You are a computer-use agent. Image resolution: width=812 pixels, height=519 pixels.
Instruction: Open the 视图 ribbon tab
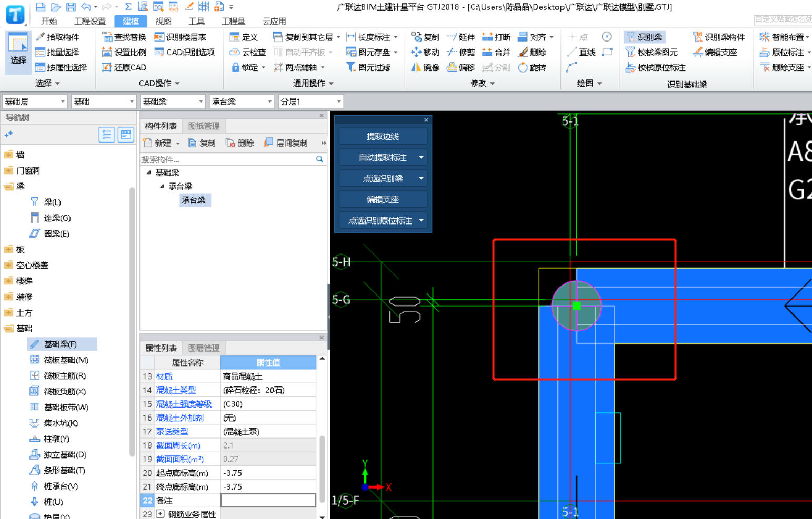pyautogui.click(x=163, y=21)
